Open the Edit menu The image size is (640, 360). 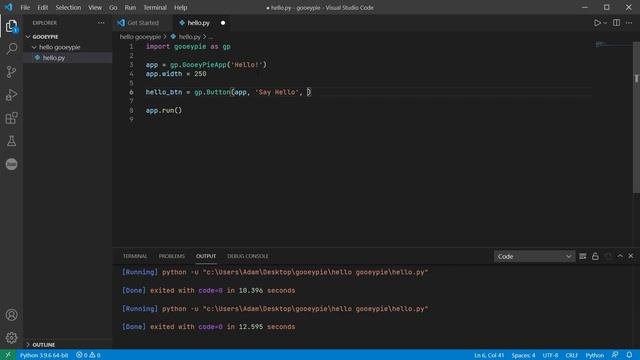(42, 7)
